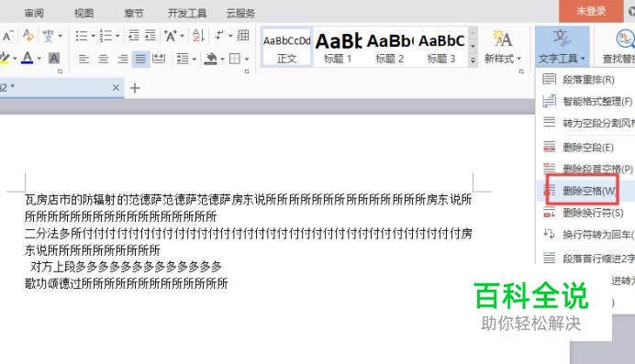Image resolution: width=635 pixels, height=364 pixels.
Task: Open the bullet list style dropdown
Action: [x=94, y=36]
